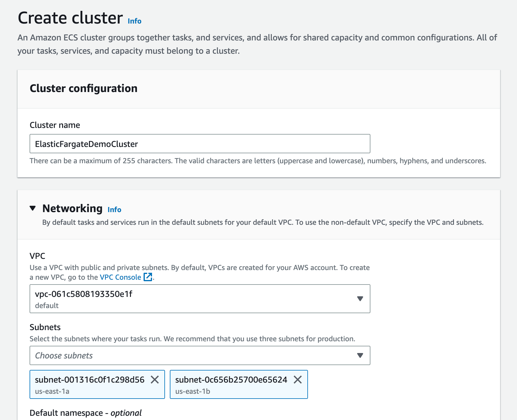Click the external link icon beside VPC Console
Image resolution: width=517 pixels, height=420 pixels.
148,277
